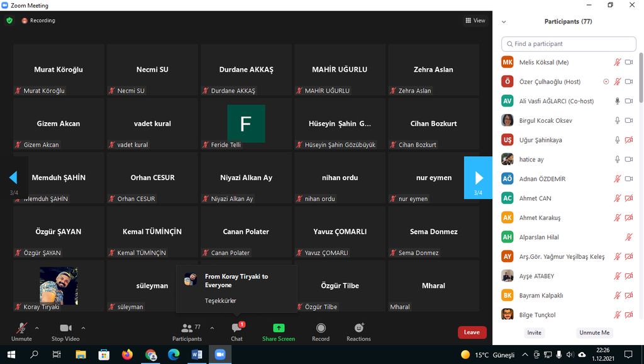Click Feride Telli video tile

(246, 124)
